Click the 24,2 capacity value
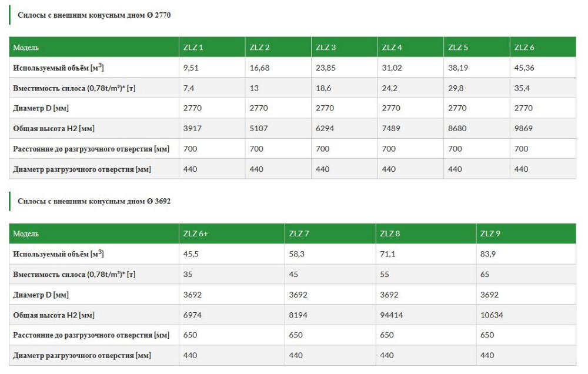This screenshot has height=374, width=588. coord(390,88)
